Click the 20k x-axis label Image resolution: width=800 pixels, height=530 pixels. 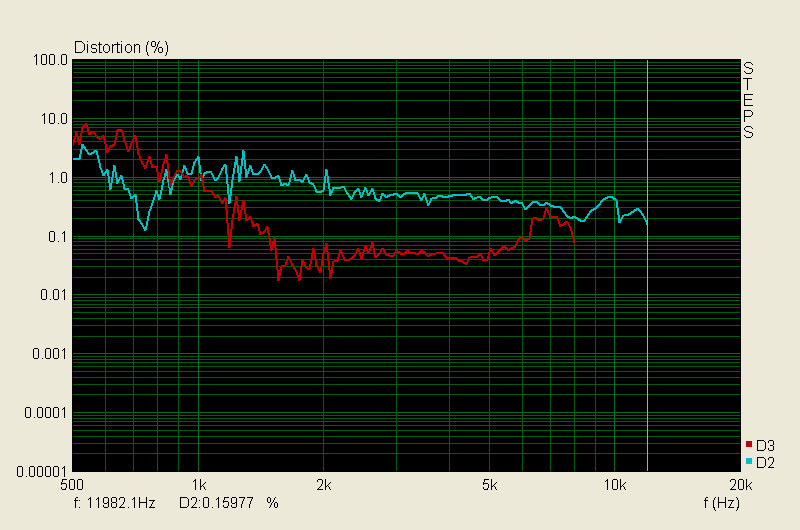point(740,485)
